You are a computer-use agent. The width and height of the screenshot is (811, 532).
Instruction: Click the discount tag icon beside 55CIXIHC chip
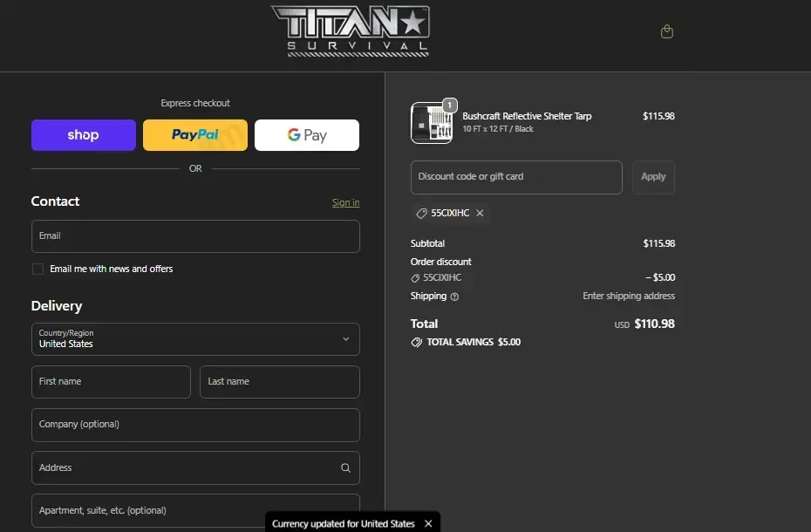coord(421,213)
